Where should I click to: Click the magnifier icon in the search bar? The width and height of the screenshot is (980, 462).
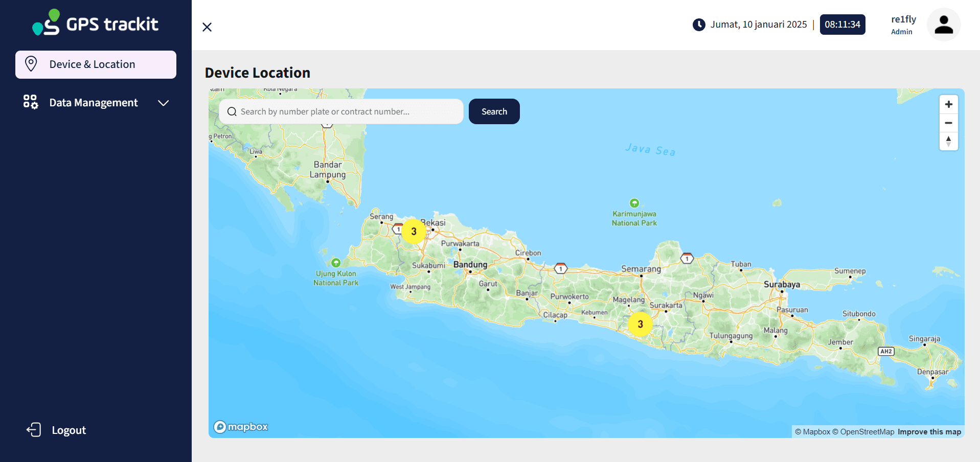[232, 111]
